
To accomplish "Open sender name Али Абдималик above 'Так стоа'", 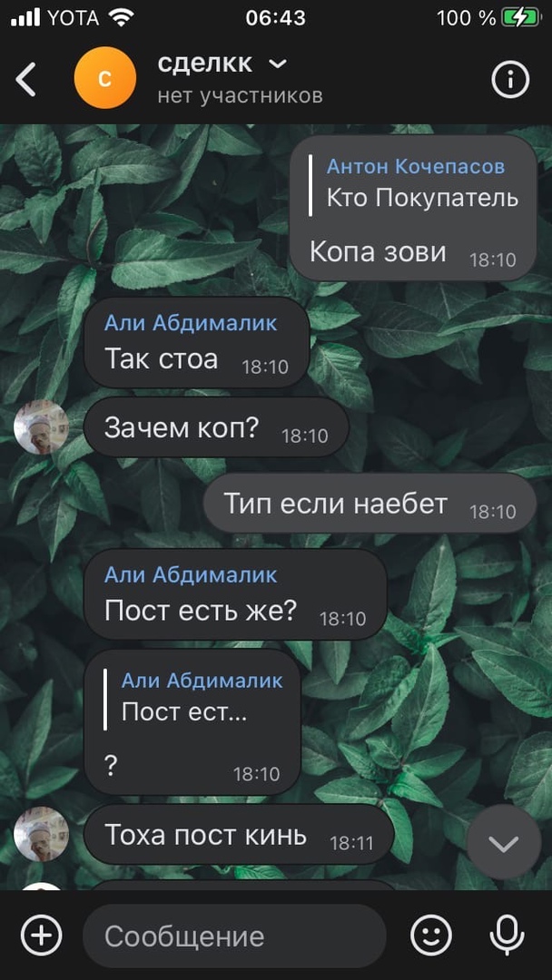I will (191, 322).
